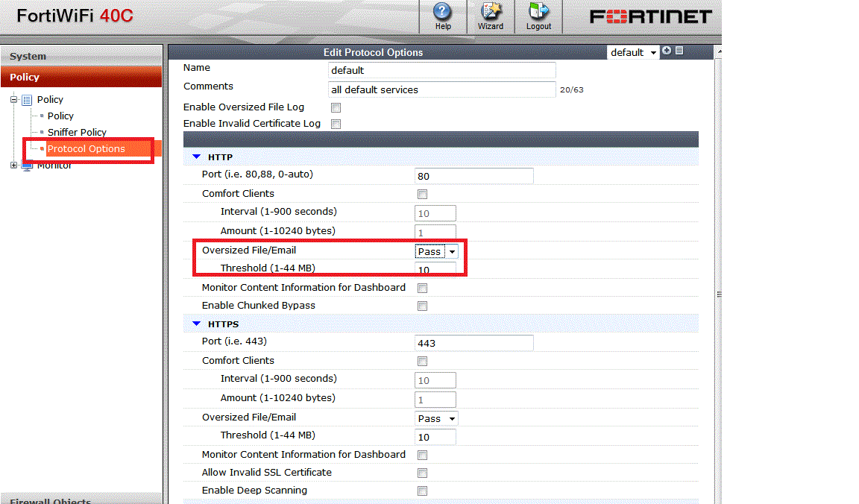859x504 pixels.
Task: Click the HTTPS section header label
Action: [x=223, y=324]
